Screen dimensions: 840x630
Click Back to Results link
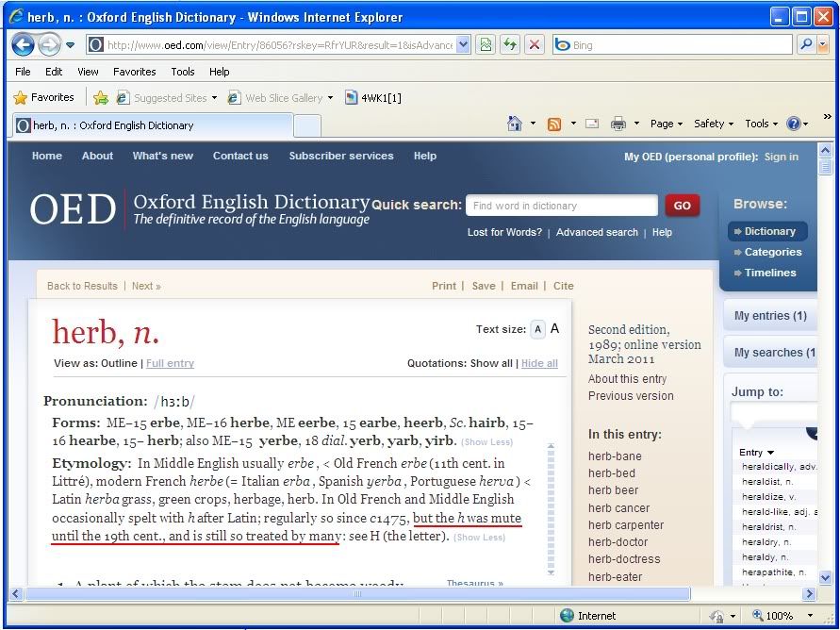point(82,286)
